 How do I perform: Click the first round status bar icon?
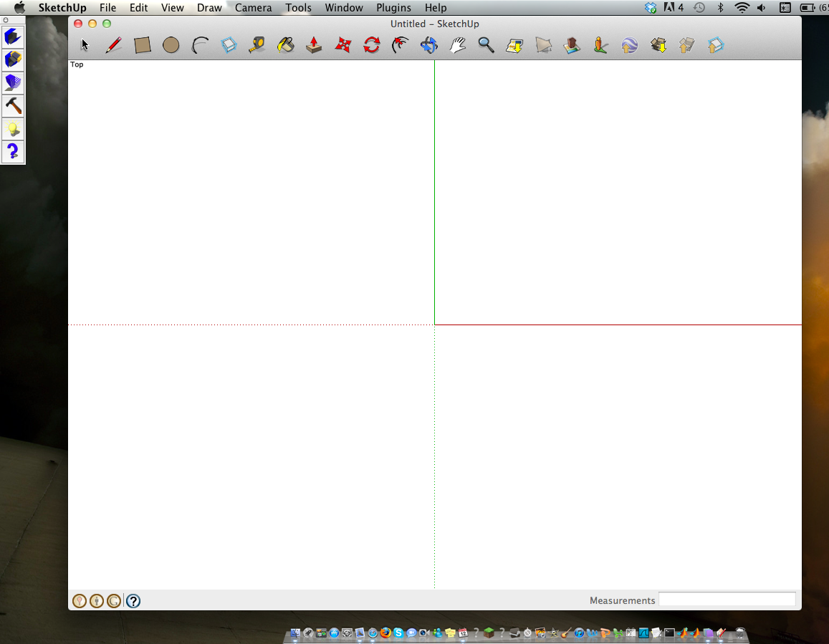(80, 600)
